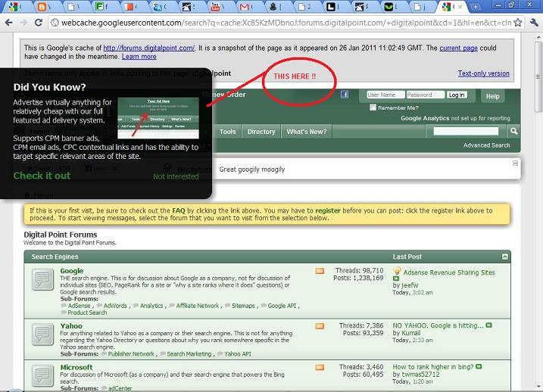Tick the Remember Me checkbox
Viewport: 543px width, 392px height.
(x=373, y=107)
